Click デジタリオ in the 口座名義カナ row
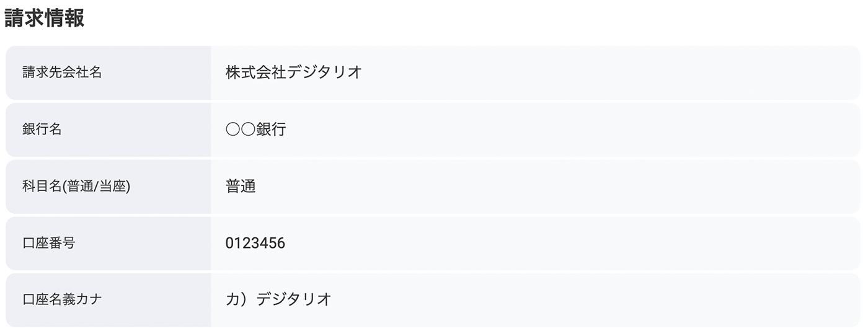 coord(294,299)
